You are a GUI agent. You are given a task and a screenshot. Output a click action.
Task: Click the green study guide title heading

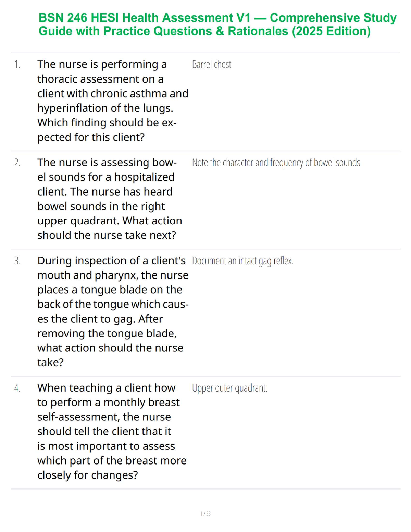[217, 24]
